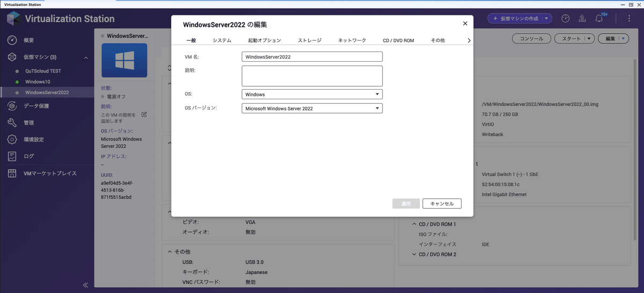Open データ保護 in the sidebar

tap(36, 106)
